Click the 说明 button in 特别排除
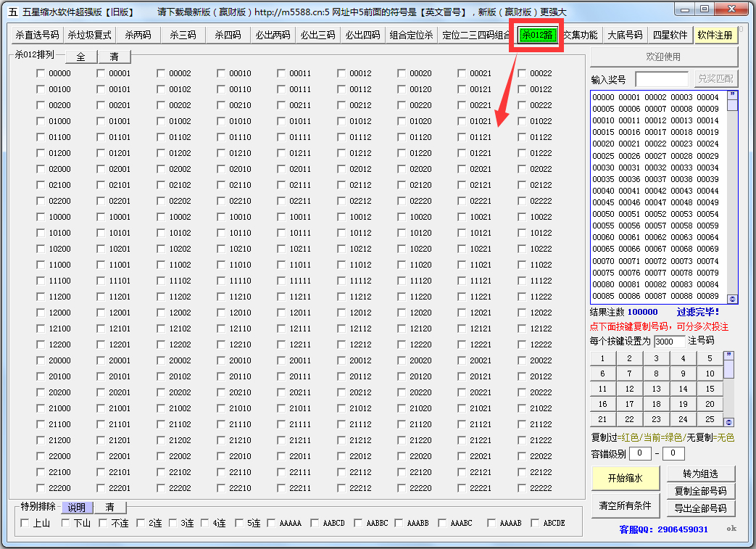The height and width of the screenshot is (549, 756). [x=77, y=508]
